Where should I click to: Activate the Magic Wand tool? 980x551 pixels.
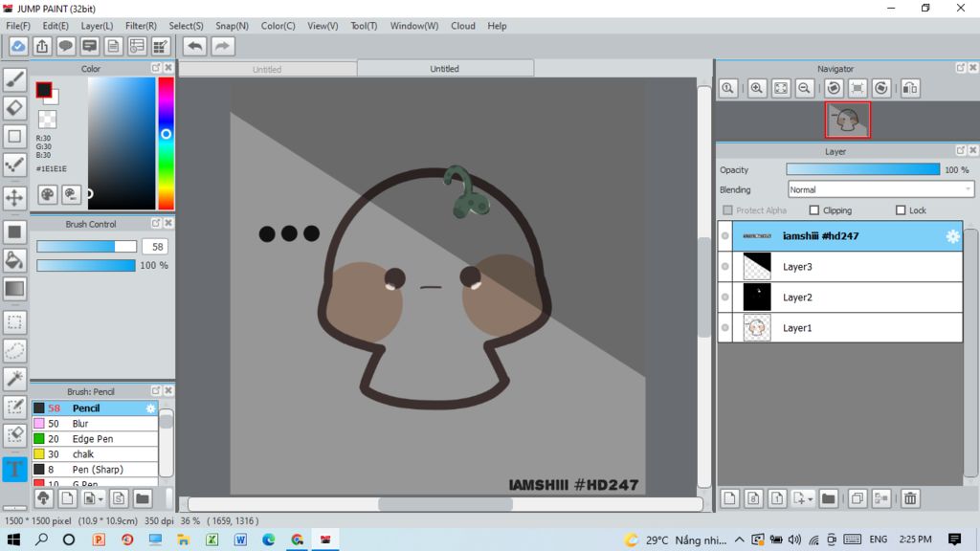[14, 379]
